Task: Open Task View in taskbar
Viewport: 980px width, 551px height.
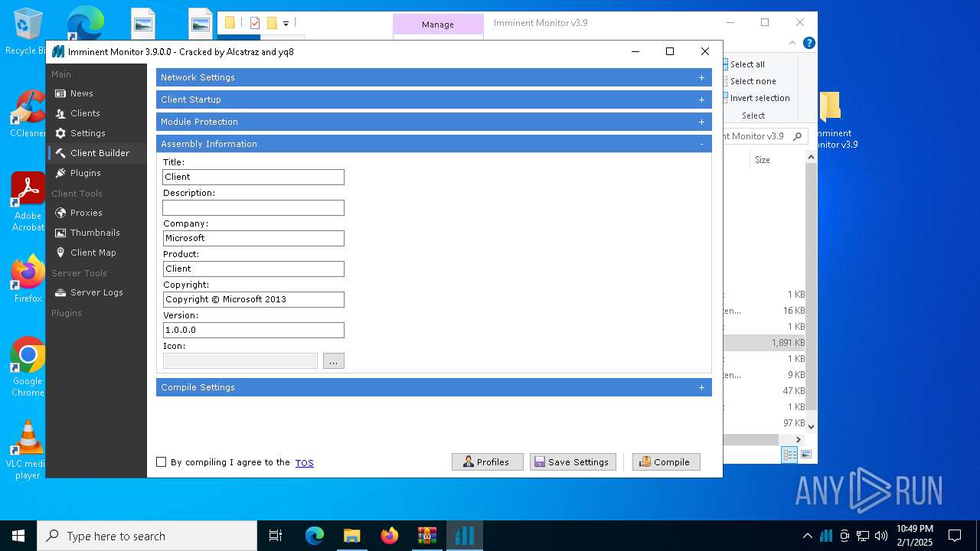Action: [276, 536]
